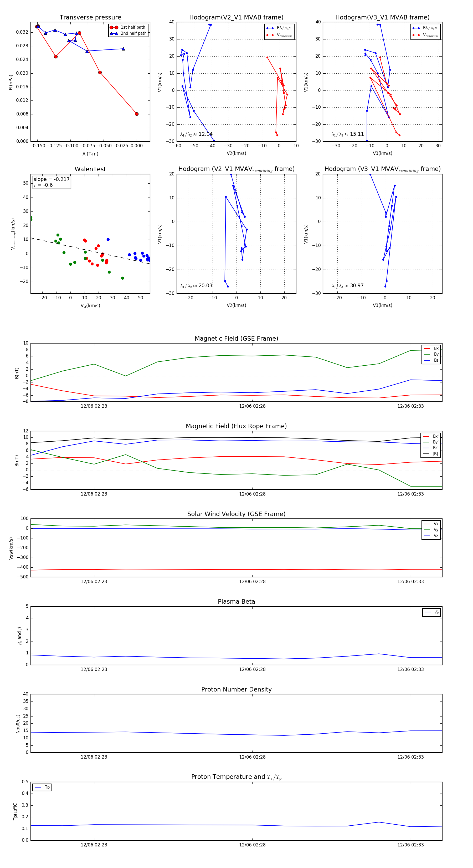Viewport: 473px width, 868px height.
Task: Click the "Np(#/cc)" y-axis label
Action: coord(18,723)
